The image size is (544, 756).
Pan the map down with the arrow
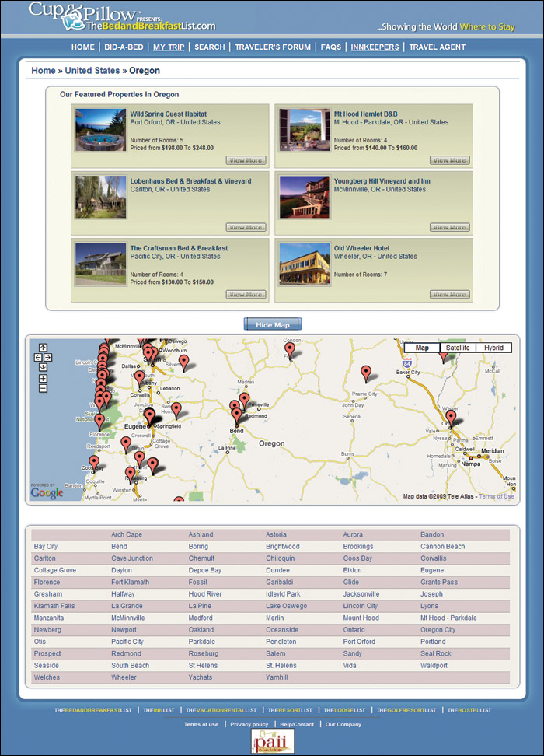[43, 367]
